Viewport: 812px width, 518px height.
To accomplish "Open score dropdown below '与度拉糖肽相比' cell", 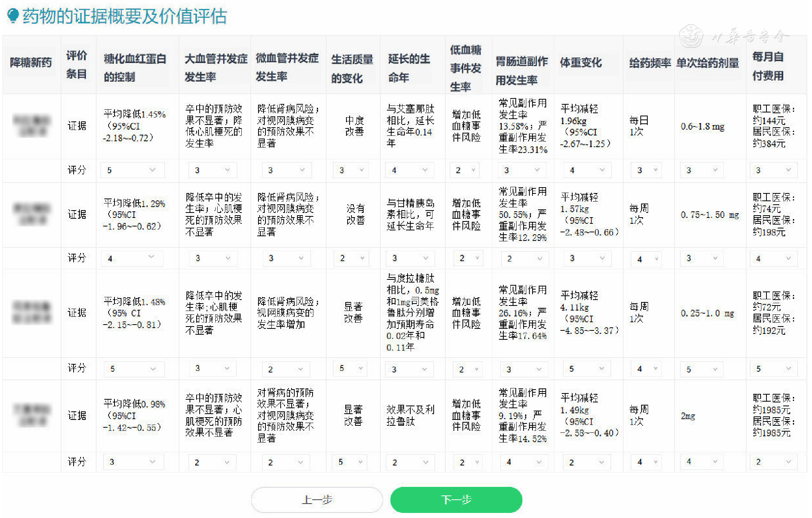I will pos(410,369).
